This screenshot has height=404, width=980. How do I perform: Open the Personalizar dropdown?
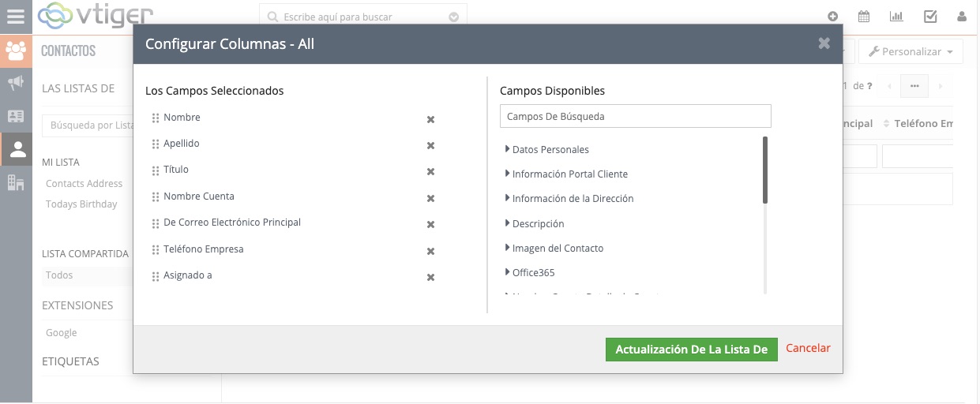pos(911,51)
